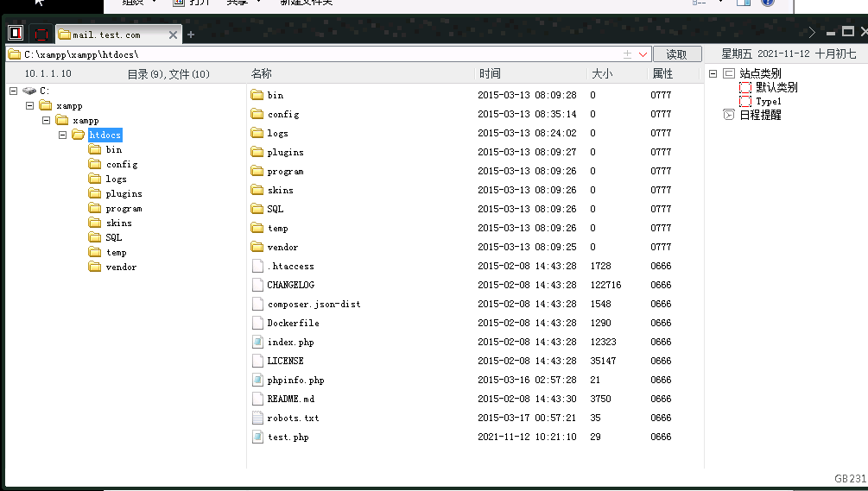
Task: Select the Type1 category
Action: pos(769,101)
